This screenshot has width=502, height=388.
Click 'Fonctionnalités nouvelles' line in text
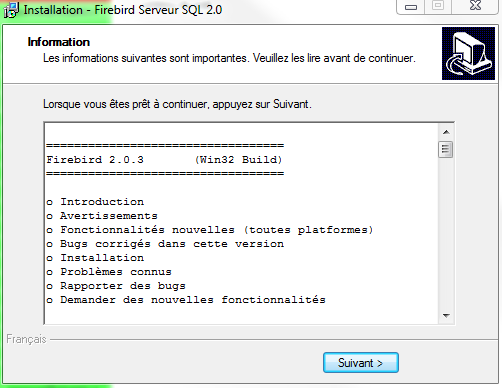(x=210, y=230)
